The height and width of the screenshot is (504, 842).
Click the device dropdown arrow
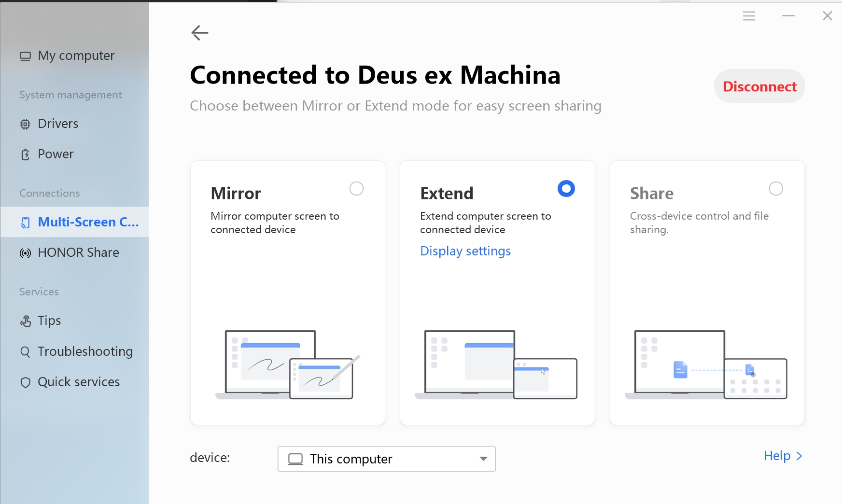coord(483,459)
